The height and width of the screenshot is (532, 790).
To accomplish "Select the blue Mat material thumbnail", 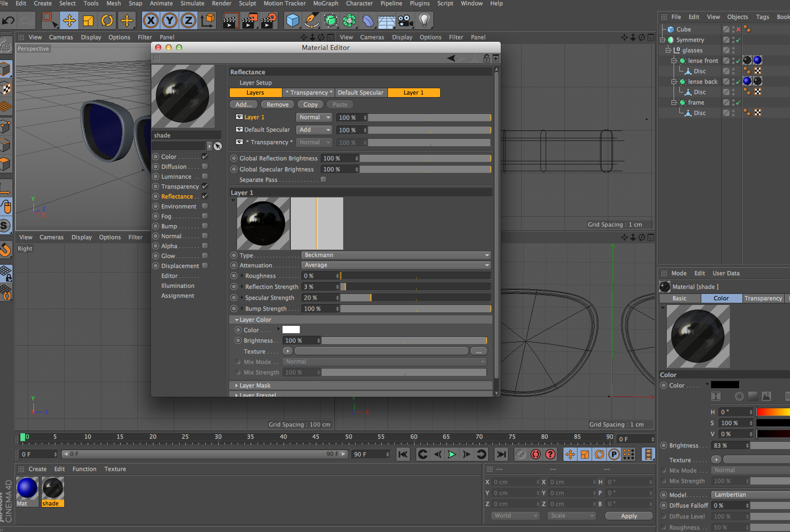I will (27, 489).
